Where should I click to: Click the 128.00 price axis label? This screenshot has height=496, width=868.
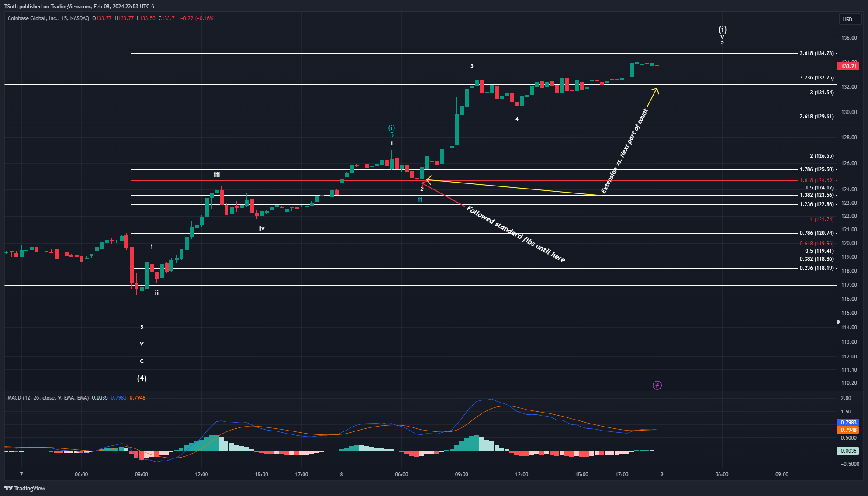coord(849,138)
